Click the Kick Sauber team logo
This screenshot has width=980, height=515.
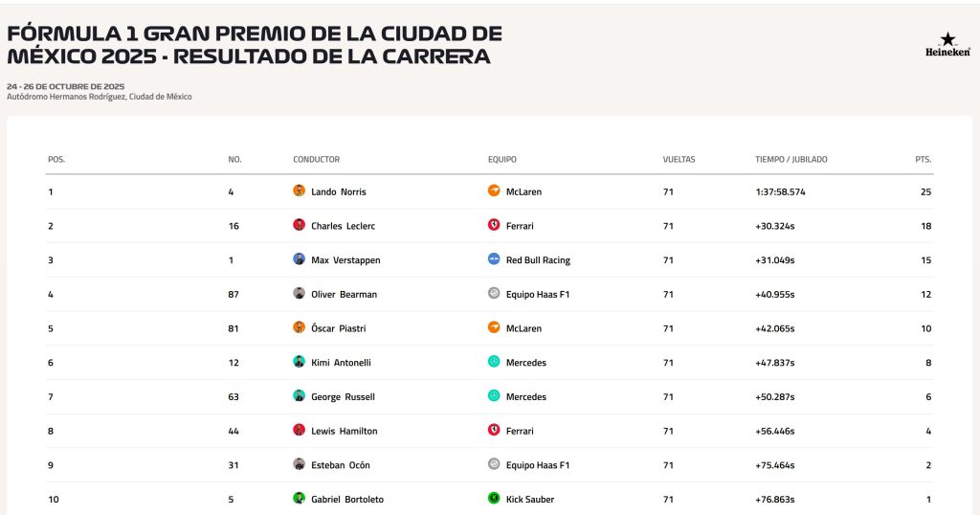tap(494, 499)
